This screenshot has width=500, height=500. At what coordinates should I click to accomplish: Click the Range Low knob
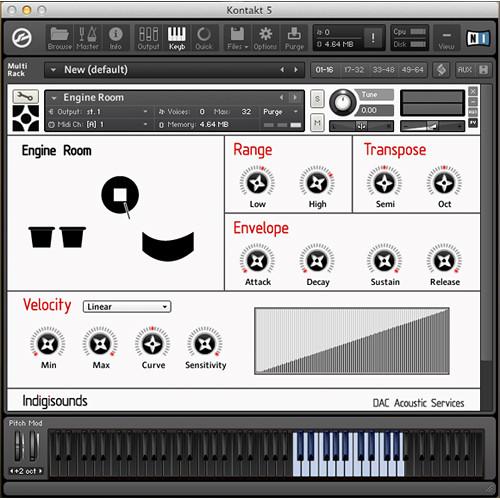coord(257,182)
